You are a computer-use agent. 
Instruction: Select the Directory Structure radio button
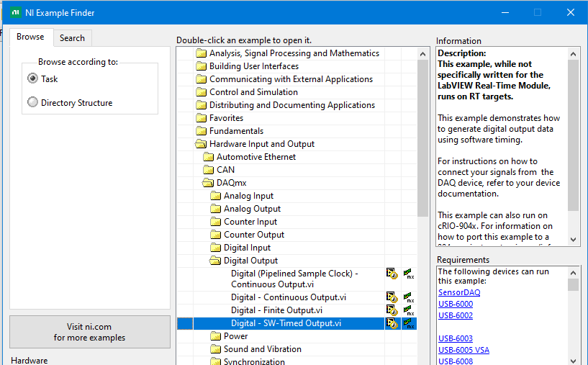pos(32,102)
